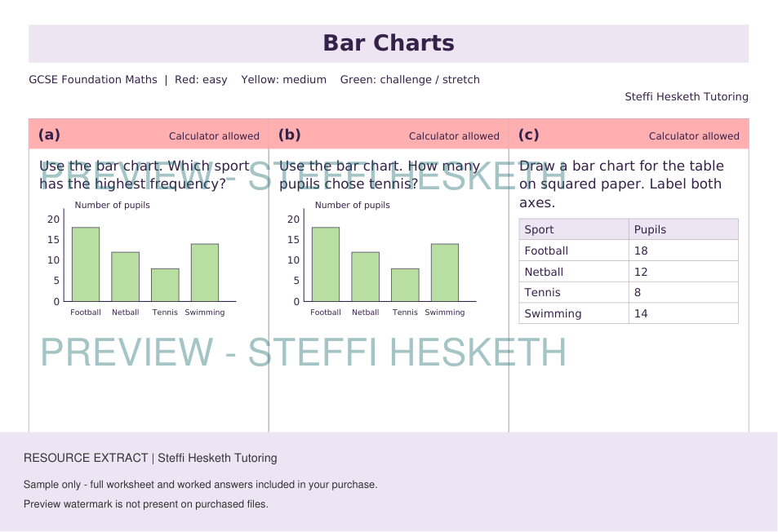Click "Calculator allowed" in question (b) header
Viewport: 778px width, 532px height.
(x=454, y=135)
